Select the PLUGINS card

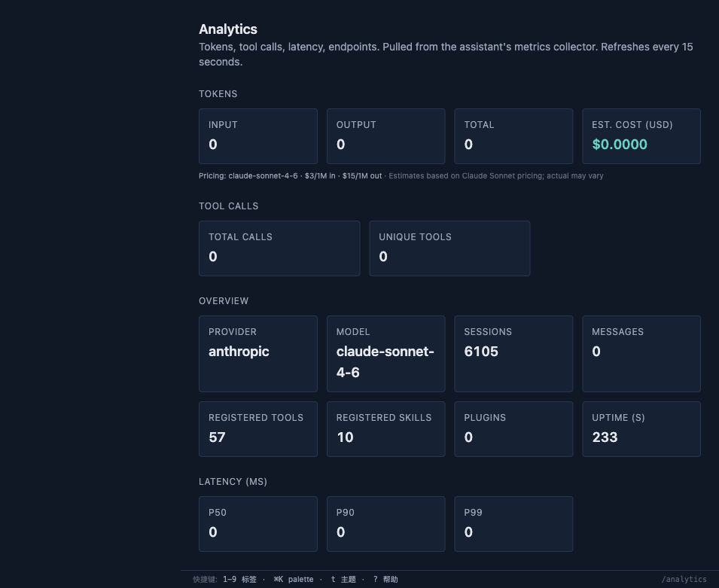click(513, 429)
